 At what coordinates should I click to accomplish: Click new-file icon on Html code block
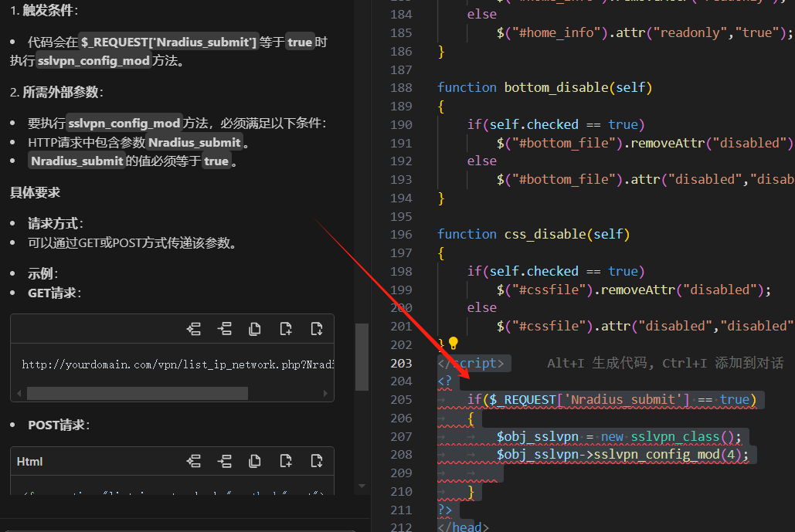(286, 461)
